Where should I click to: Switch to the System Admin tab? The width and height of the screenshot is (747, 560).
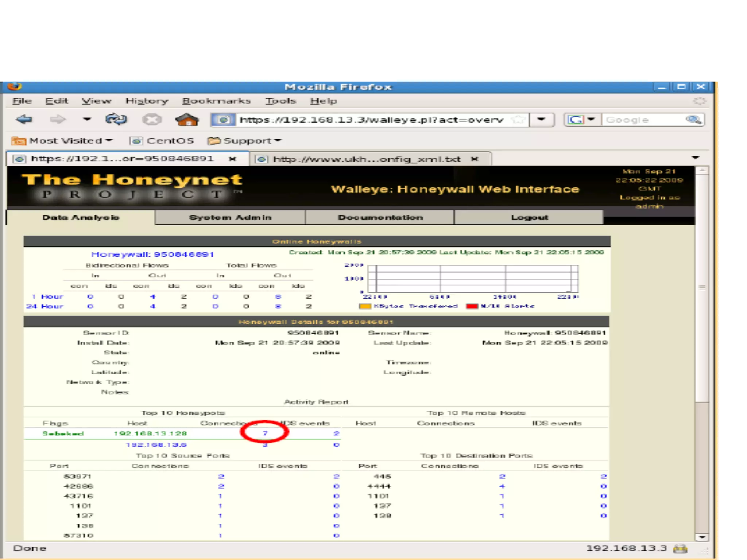pyautogui.click(x=230, y=218)
